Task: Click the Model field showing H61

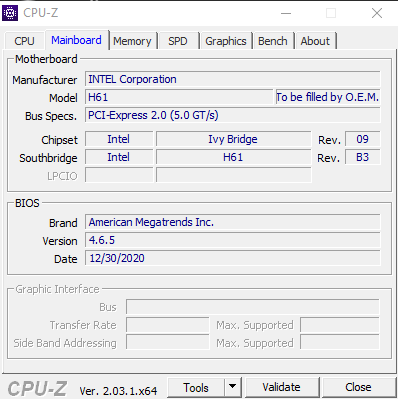Action: coord(179,97)
